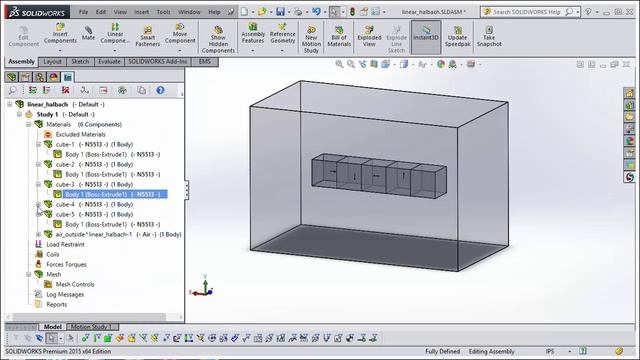Screen dimensions: 640x360
Task: Open Log Messages item
Action: 65,294
